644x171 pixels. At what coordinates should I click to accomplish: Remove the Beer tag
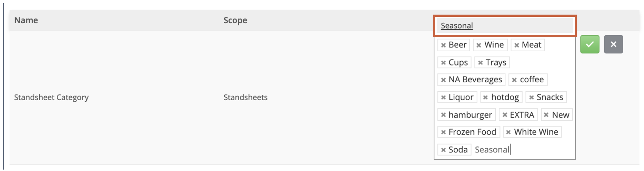coord(443,45)
